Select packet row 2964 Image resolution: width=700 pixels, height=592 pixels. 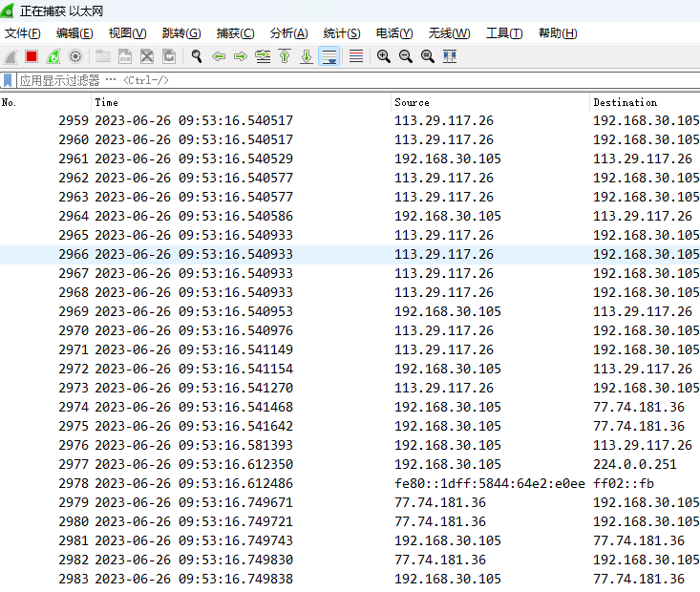tap(350, 216)
